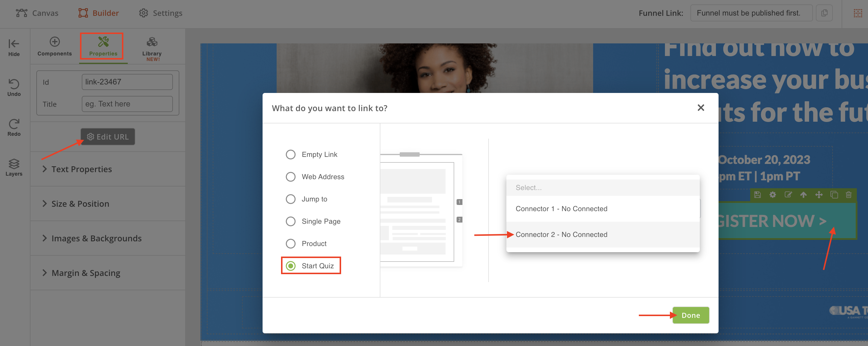Expand the Text Properties section
This screenshot has height=346, width=868.
pyautogui.click(x=81, y=169)
